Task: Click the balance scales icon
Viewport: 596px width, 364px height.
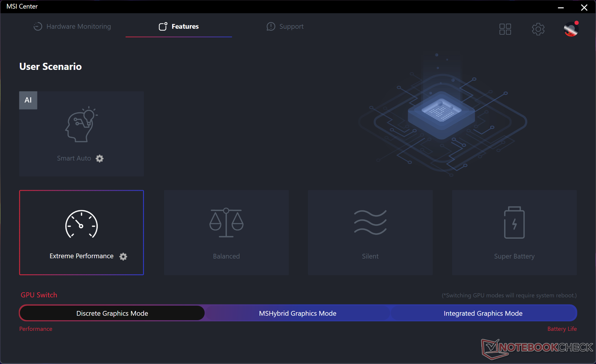Action: point(226,222)
